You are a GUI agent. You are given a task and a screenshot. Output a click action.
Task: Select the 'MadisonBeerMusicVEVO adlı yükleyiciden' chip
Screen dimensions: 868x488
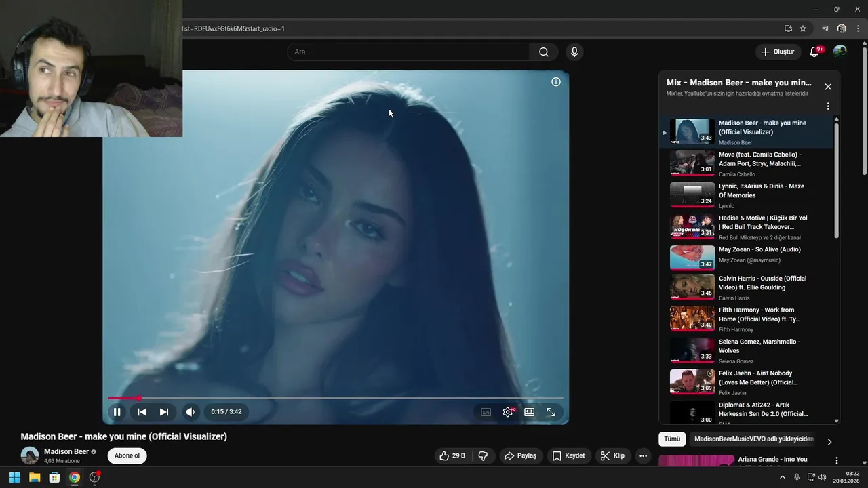click(754, 439)
